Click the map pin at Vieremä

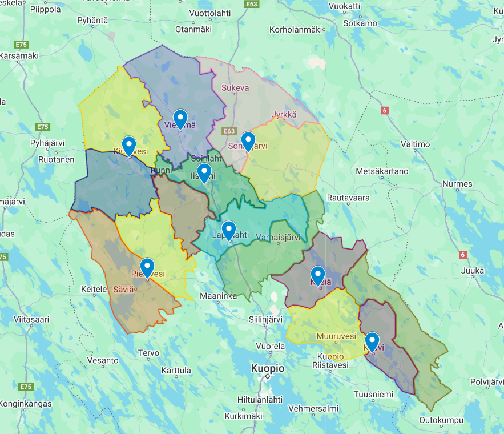tap(180, 119)
